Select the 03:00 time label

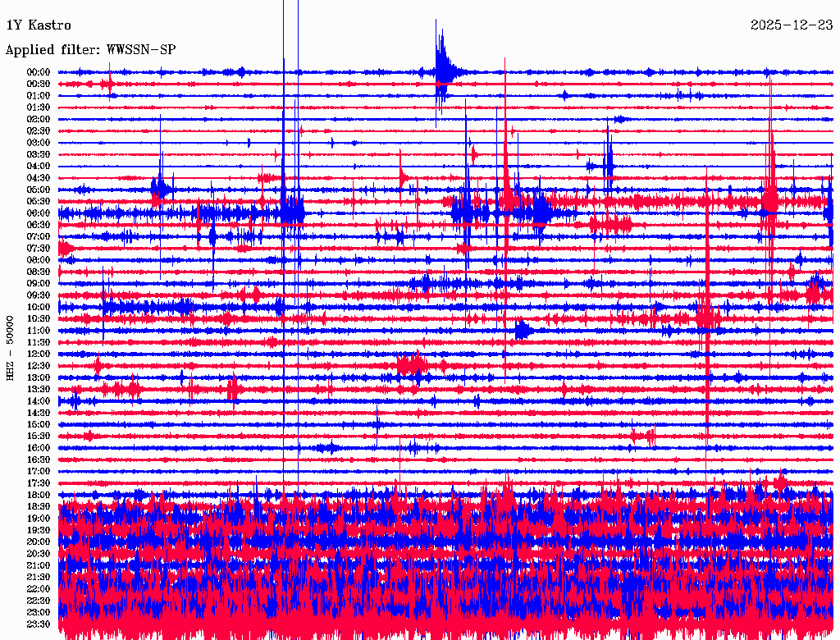39,143
